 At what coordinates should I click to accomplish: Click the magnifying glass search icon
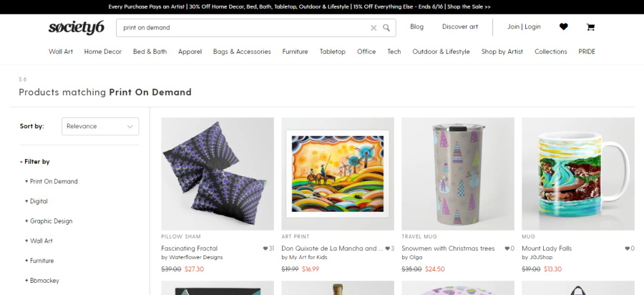click(x=386, y=28)
